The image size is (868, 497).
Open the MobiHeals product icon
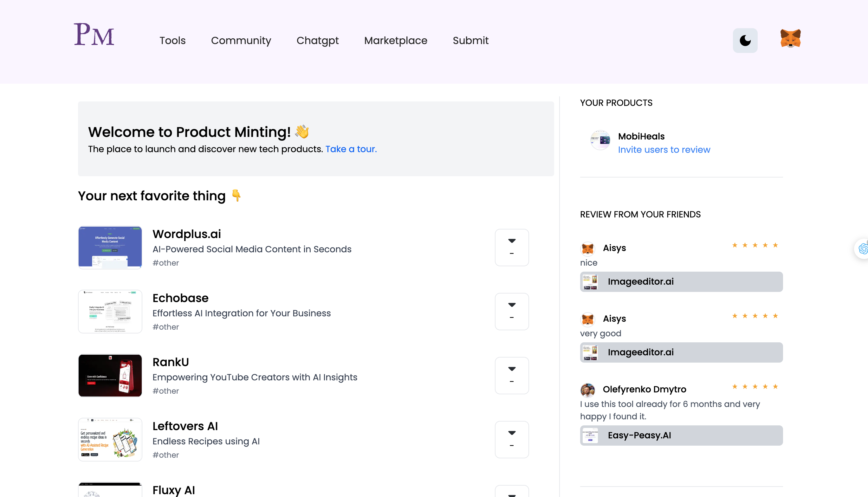[600, 140]
